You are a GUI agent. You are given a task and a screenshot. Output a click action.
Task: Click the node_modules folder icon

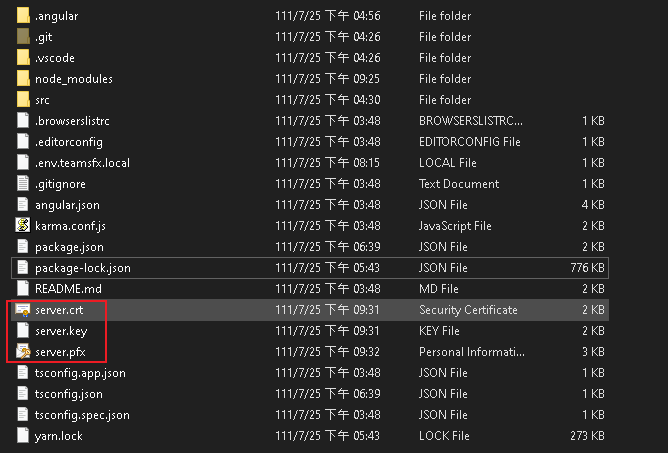click(23, 78)
